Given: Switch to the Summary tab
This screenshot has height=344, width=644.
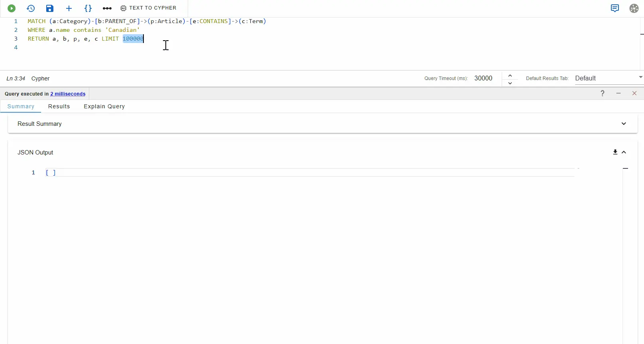Looking at the screenshot, I should click(x=21, y=106).
